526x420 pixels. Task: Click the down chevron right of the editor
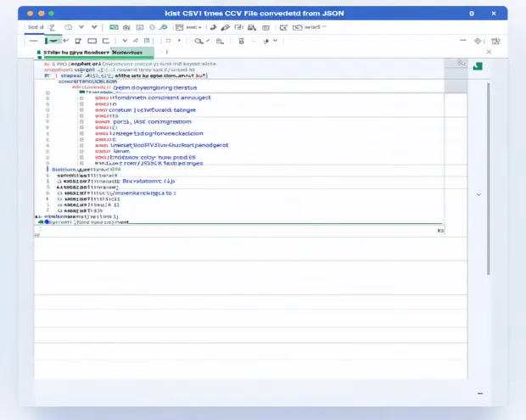tap(478, 194)
